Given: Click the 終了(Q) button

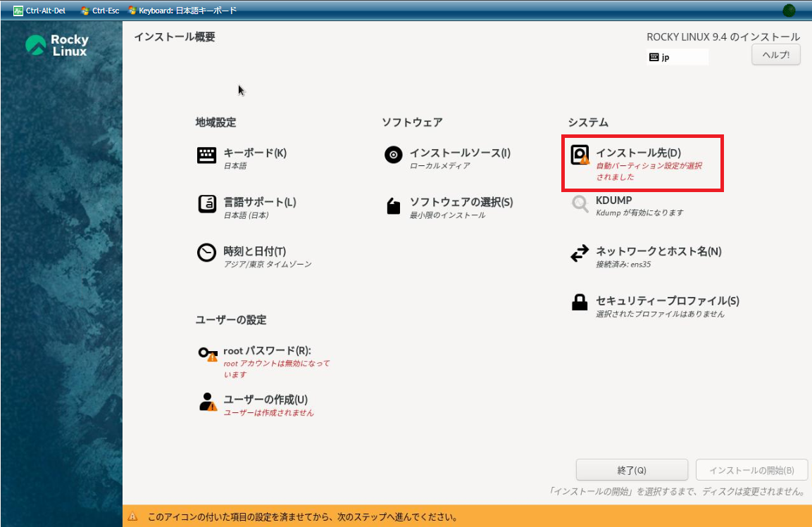Looking at the screenshot, I should [x=631, y=470].
